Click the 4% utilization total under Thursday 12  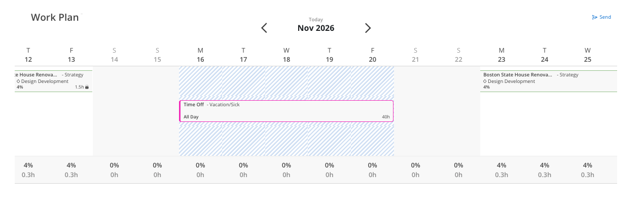click(28, 165)
